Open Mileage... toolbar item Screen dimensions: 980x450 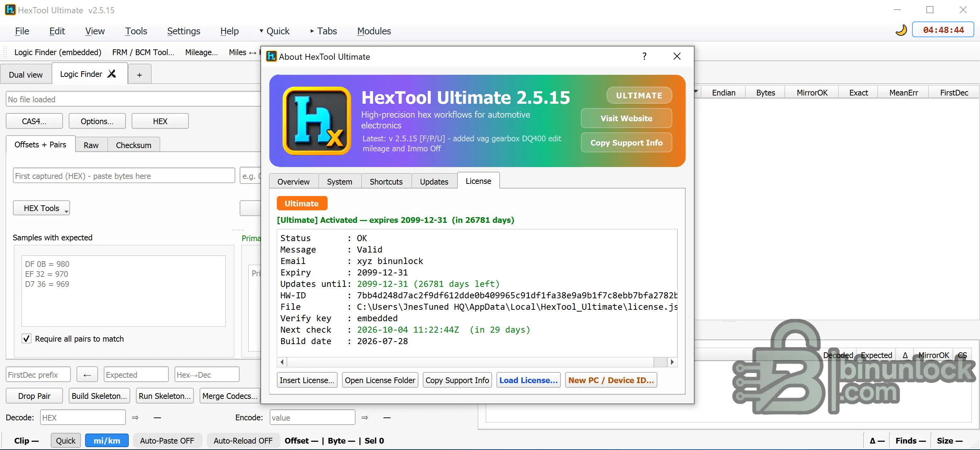coord(201,52)
